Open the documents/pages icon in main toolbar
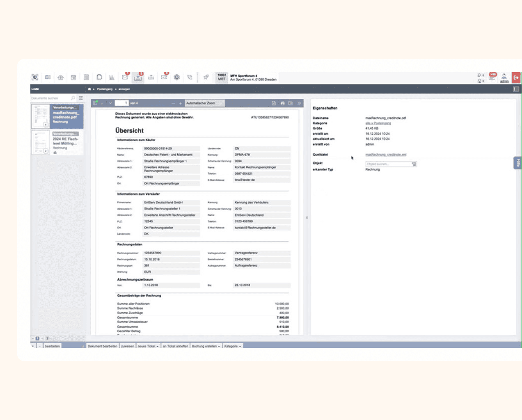 [99, 77]
